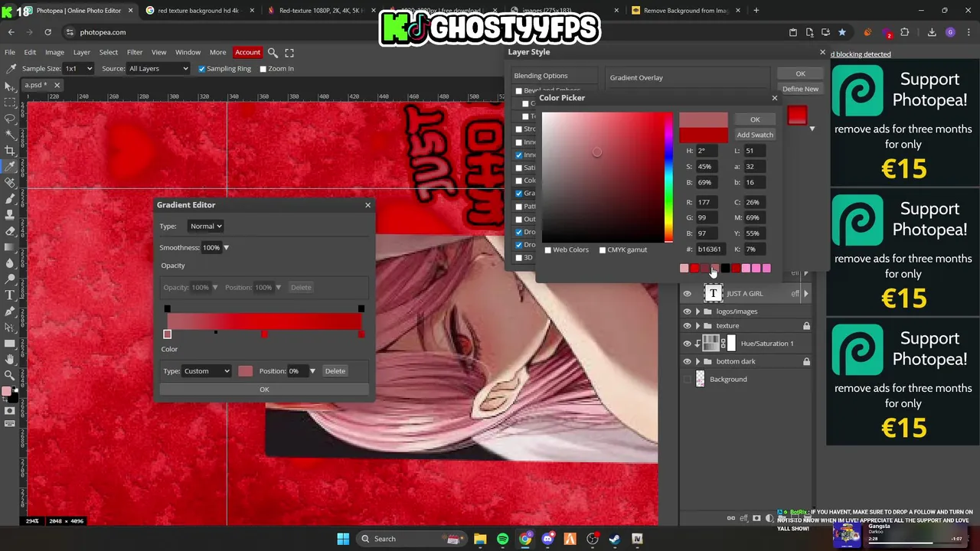Click the red Account button
This screenshot has height=551, width=980.
point(247,53)
